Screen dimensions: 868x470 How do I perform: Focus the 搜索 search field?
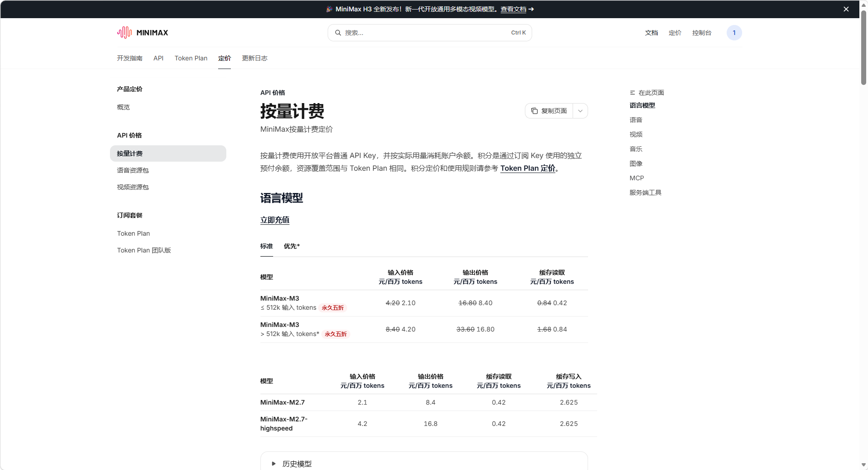point(430,33)
